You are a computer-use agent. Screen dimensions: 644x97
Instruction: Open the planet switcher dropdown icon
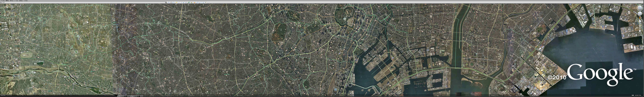click(x=194, y=3)
